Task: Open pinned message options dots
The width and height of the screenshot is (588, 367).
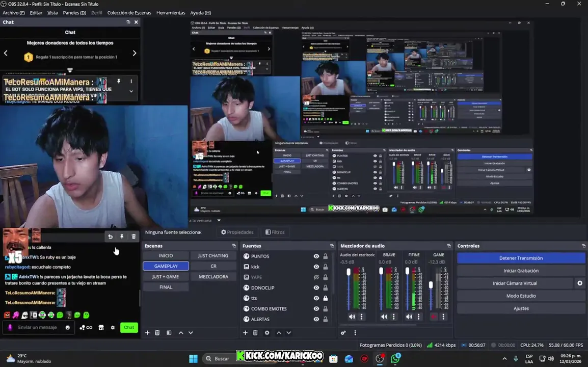Action: tap(131, 81)
